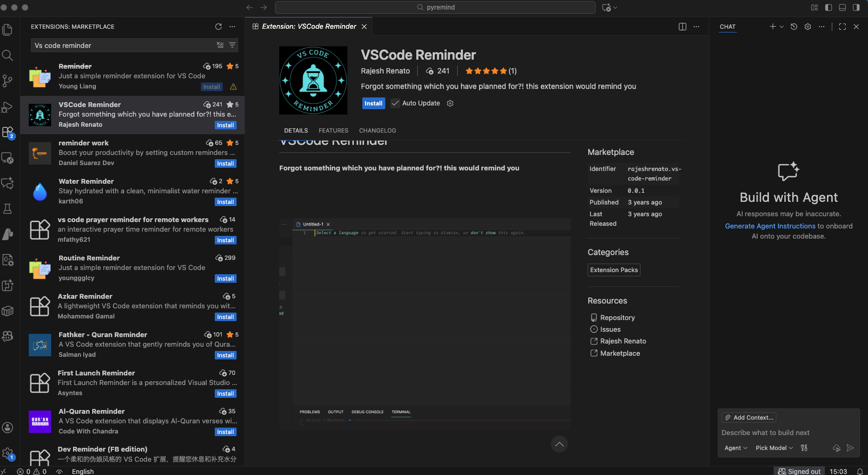Screen dimensions: 868x475
Task: Install the Water Reminder extension
Action: (x=225, y=202)
